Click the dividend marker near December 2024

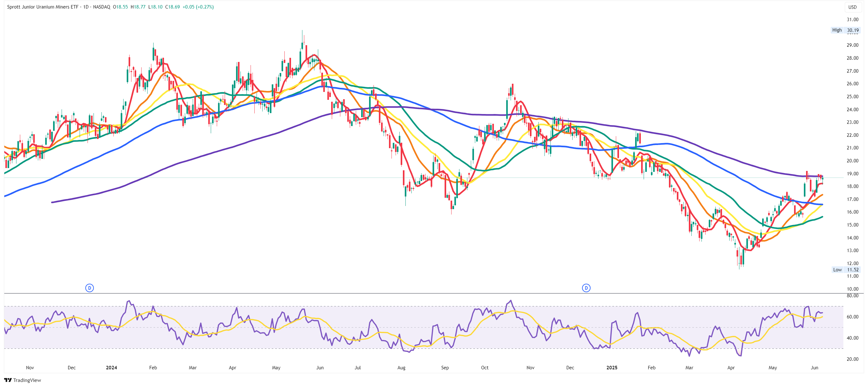pos(586,288)
